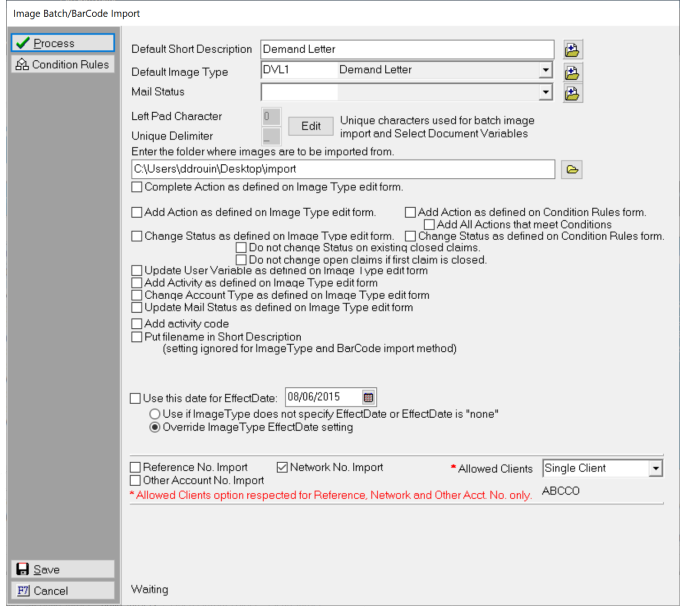Open the Allowed Clients dropdown

pos(654,468)
